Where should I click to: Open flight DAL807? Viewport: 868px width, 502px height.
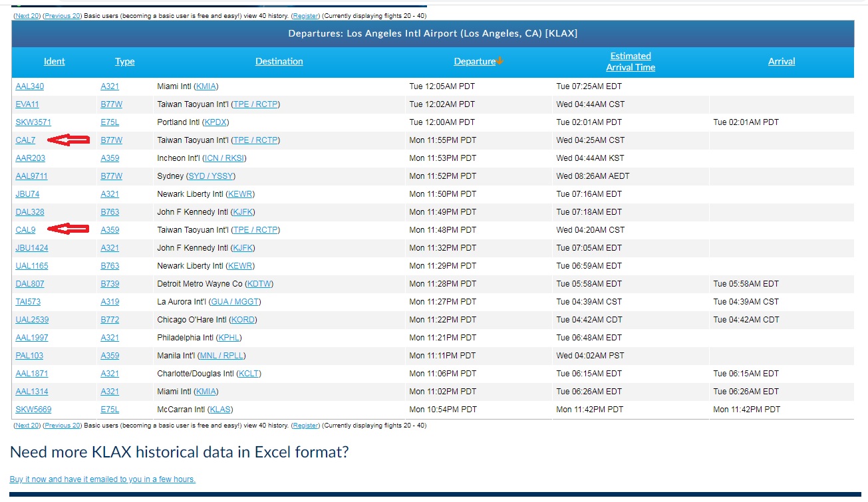pyautogui.click(x=30, y=284)
